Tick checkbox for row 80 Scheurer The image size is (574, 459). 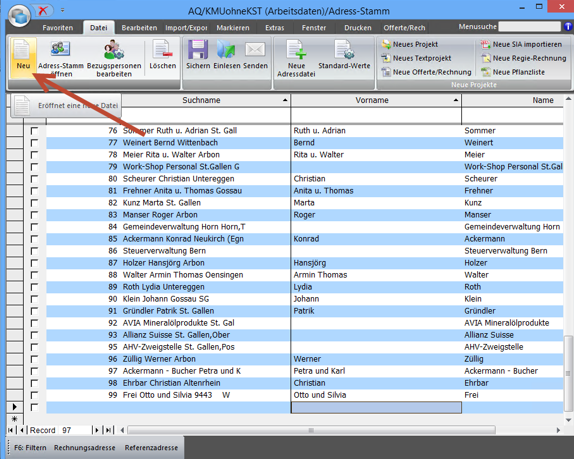[x=34, y=179]
